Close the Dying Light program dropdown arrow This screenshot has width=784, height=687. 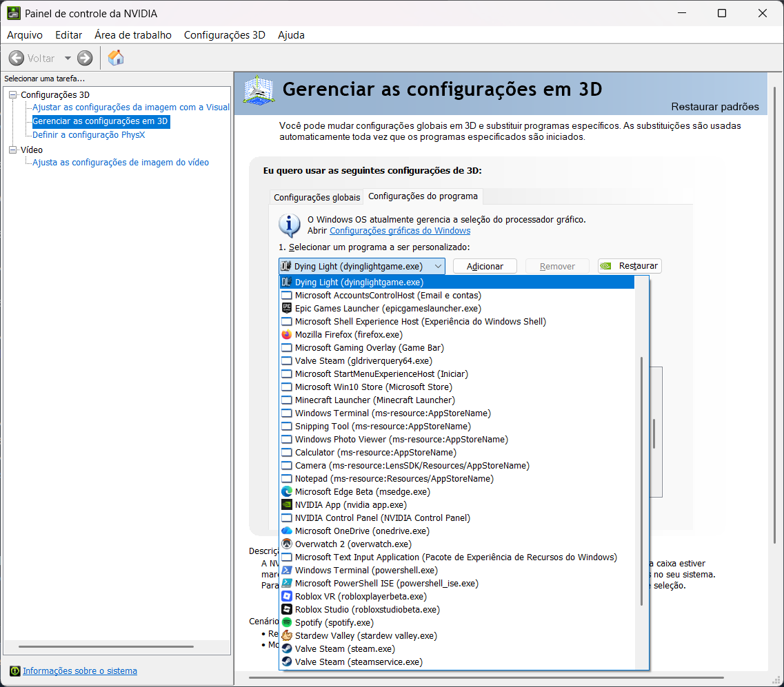[438, 266]
